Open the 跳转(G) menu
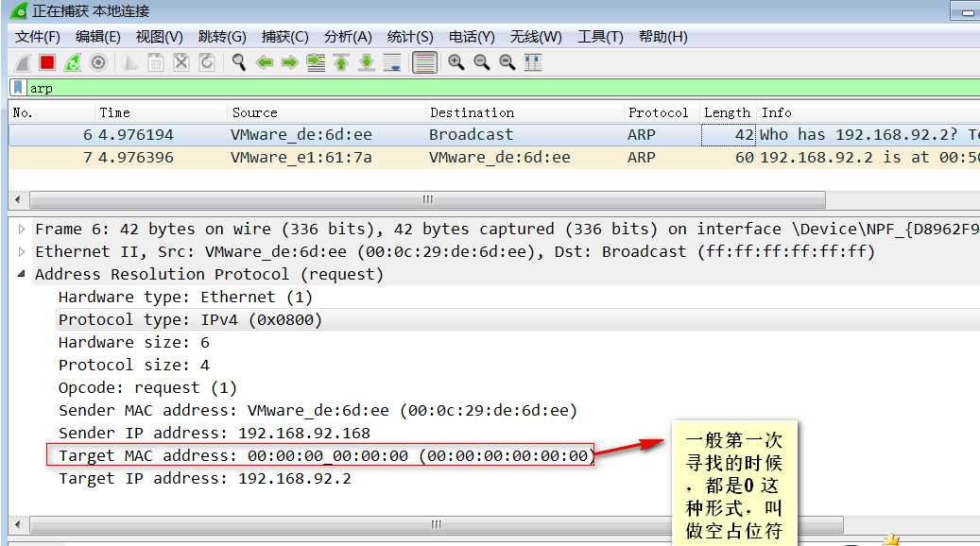Screen dimensions: 980x546 [222, 37]
